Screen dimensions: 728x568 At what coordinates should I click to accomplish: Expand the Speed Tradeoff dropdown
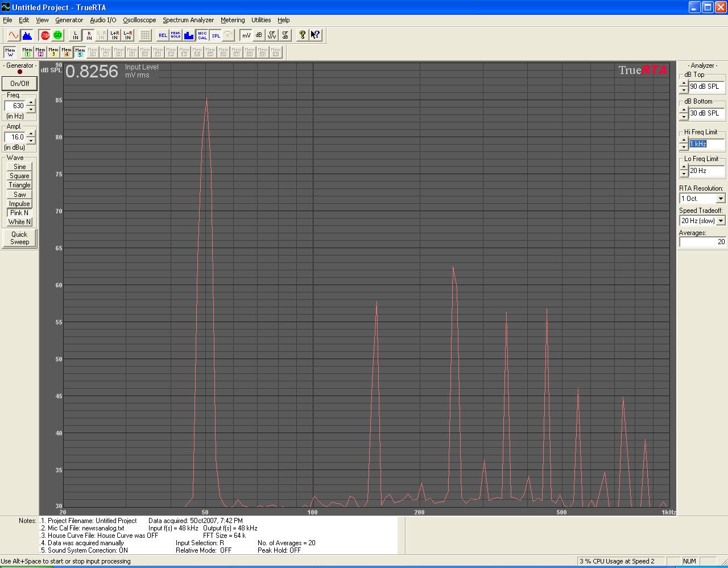click(x=721, y=221)
